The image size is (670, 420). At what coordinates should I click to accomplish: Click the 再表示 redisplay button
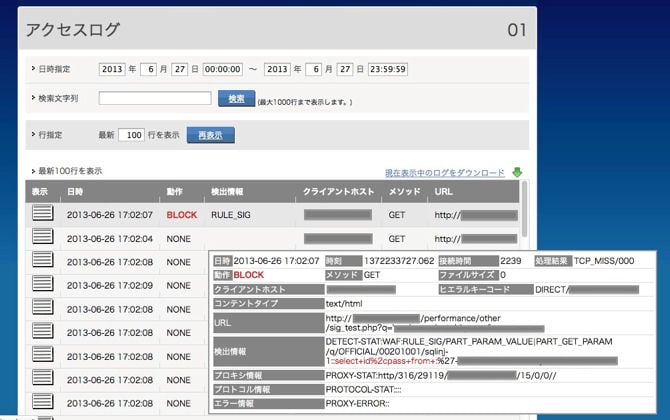click(211, 135)
